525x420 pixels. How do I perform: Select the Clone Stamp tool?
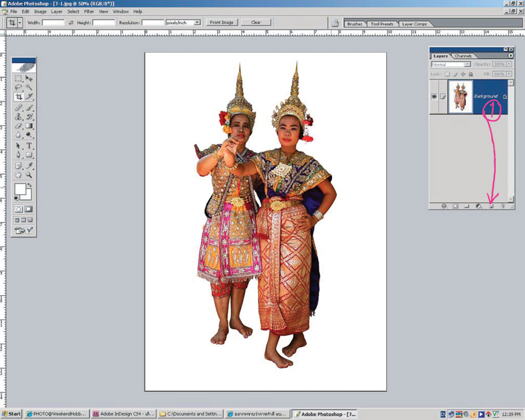coord(18,117)
